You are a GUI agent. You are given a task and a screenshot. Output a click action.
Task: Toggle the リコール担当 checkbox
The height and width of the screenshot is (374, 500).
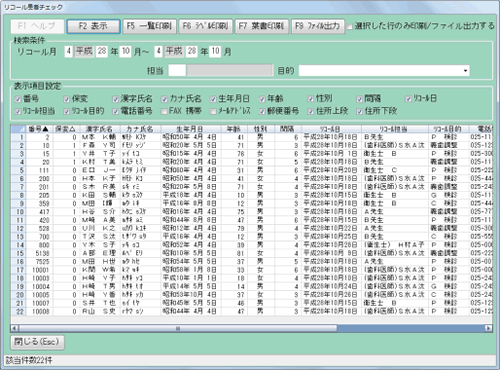pyautogui.click(x=18, y=111)
